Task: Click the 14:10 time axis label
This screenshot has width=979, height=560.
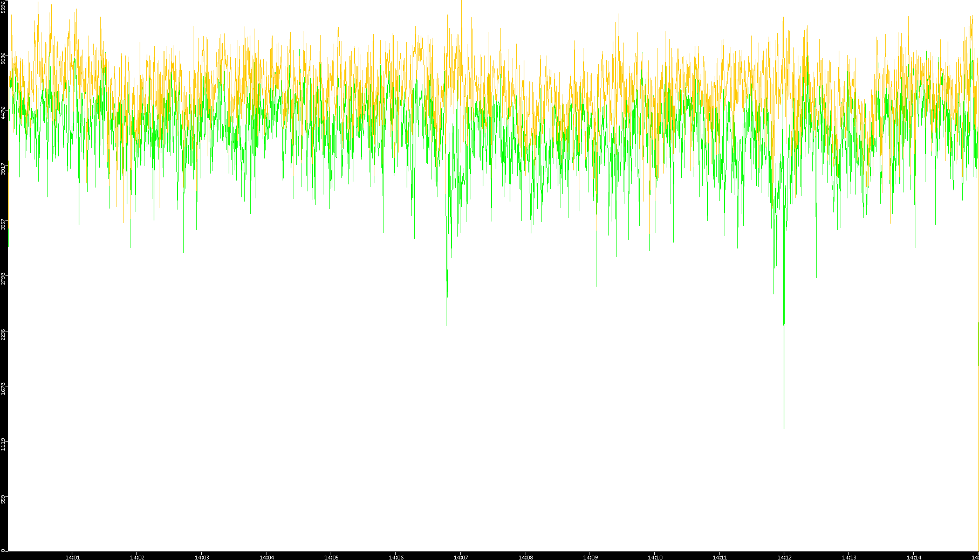Action: (655, 557)
